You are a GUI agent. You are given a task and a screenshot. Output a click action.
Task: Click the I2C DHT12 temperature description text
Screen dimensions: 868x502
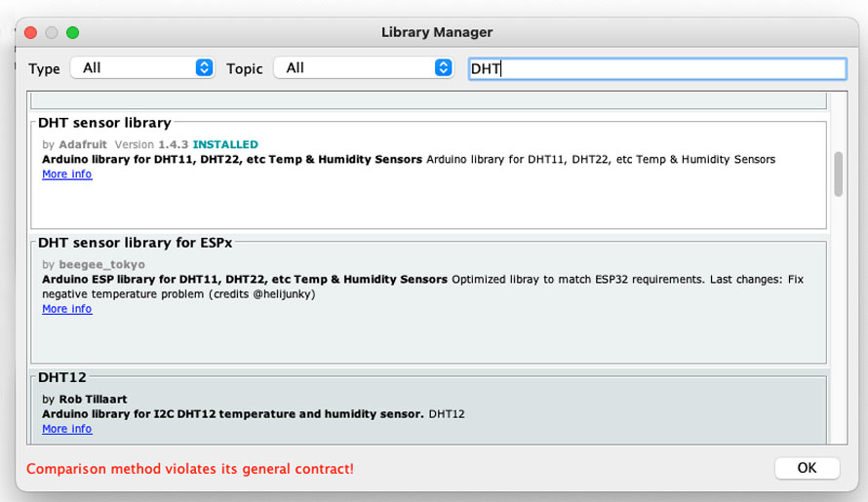pos(233,414)
